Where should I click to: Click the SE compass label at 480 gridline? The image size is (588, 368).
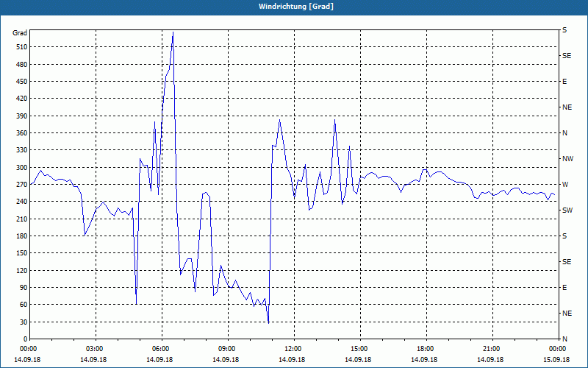[x=567, y=56]
